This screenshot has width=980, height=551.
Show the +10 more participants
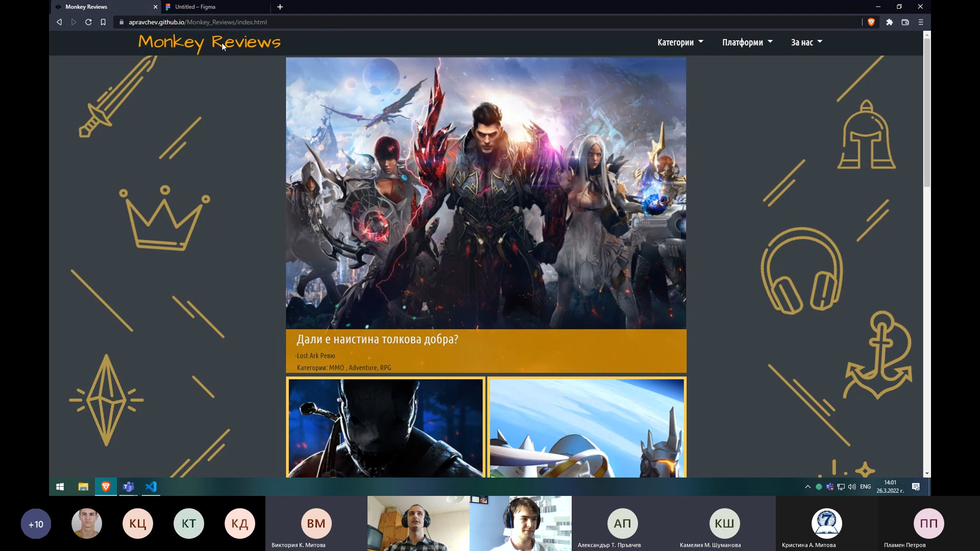(x=36, y=524)
